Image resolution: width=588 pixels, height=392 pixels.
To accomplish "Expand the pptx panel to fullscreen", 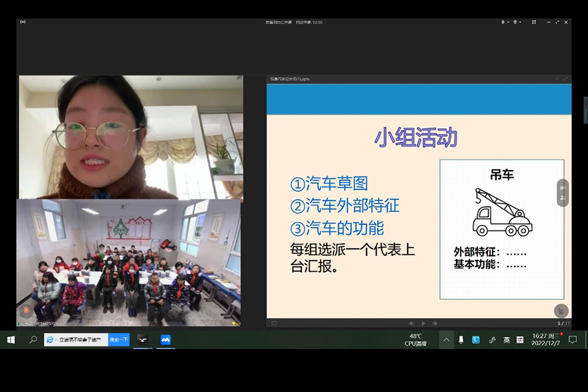I will pyautogui.click(x=566, y=79).
